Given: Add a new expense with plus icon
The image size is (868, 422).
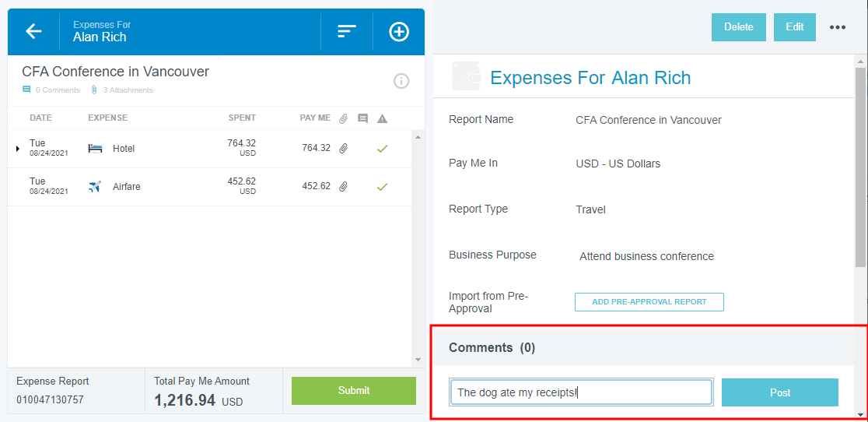Looking at the screenshot, I should point(399,31).
